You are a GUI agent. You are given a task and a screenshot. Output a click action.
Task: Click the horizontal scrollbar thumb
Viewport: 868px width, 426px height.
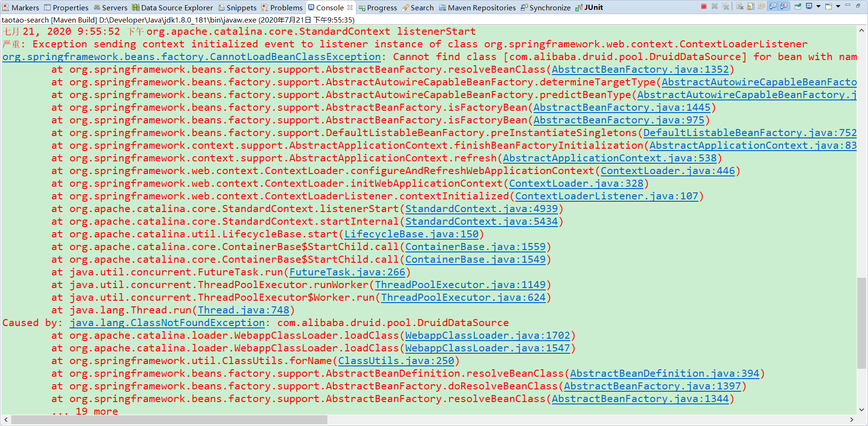169,419
